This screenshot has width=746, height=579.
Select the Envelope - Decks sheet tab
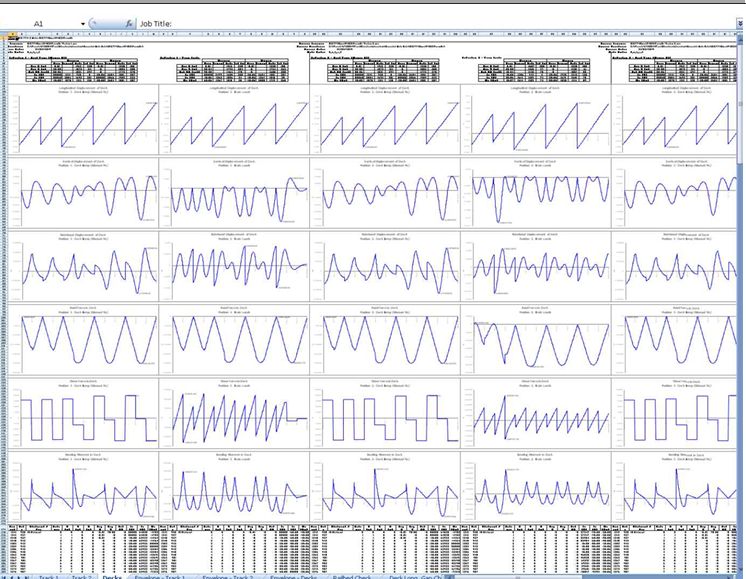(294, 577)
